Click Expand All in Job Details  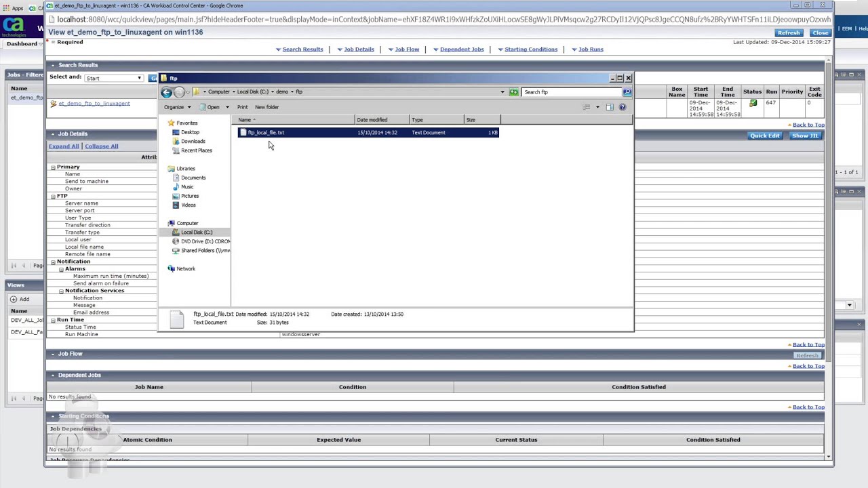point(64,146)
